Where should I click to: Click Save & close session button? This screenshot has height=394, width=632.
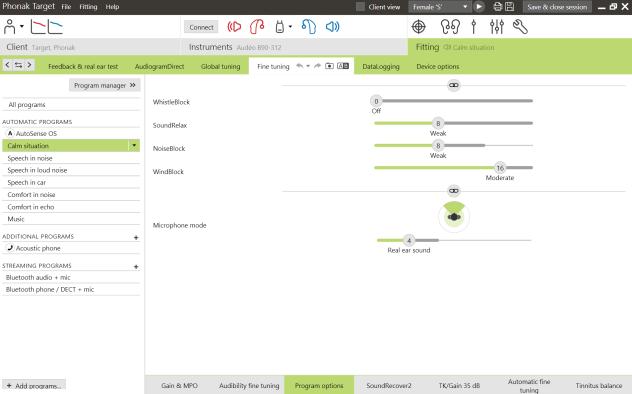click(x=557, y=7)
